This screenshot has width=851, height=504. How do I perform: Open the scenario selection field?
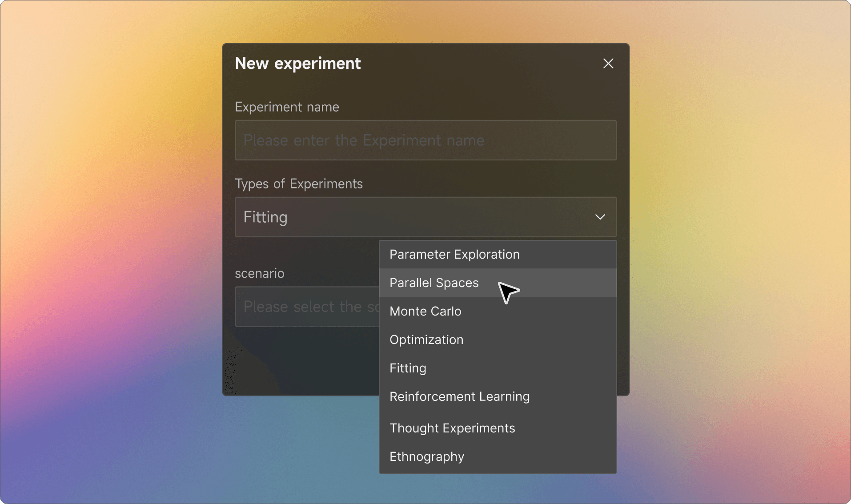pyautogui.click(x=307, y=307)
